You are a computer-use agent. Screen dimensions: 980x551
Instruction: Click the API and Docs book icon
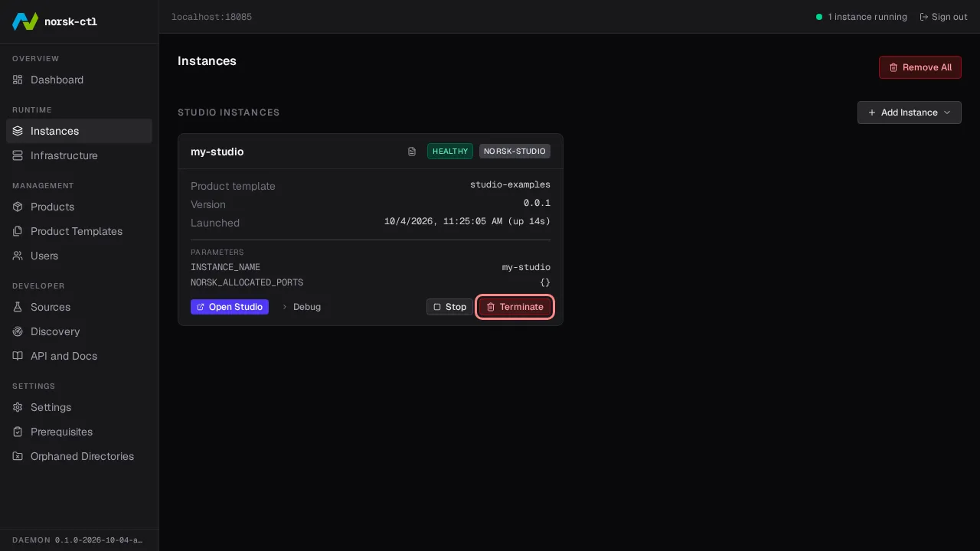[x=18, y=356]
